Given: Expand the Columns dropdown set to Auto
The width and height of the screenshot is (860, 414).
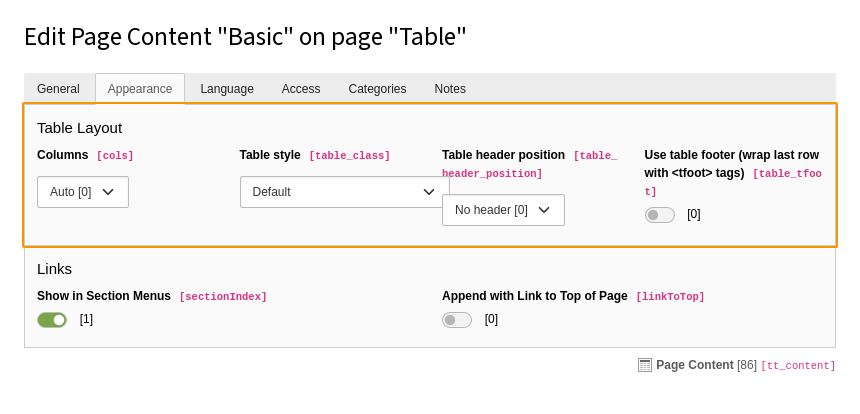Looking at the screenshot, I should tap(83, 192).
